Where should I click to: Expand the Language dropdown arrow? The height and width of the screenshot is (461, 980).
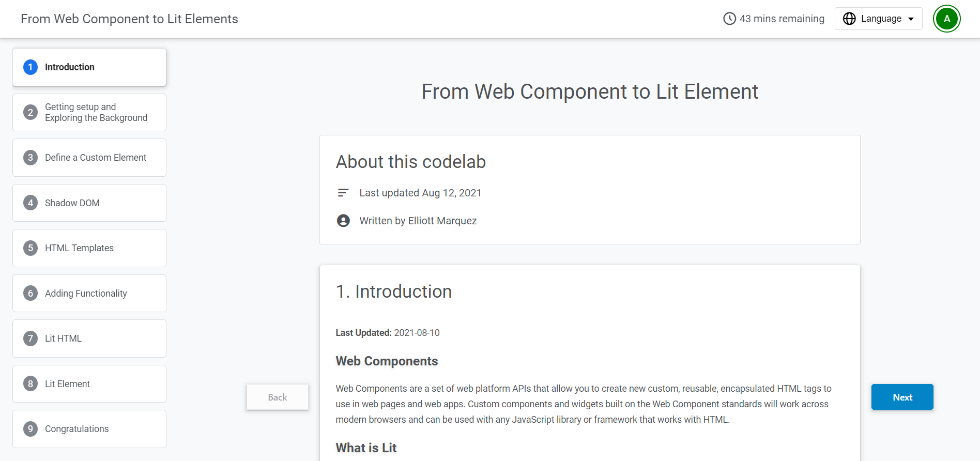[911, 19]
